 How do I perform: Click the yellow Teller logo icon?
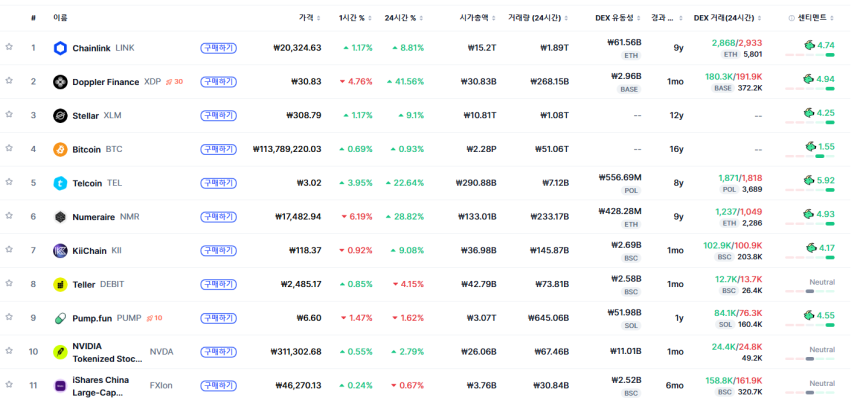tap(60, 285)
